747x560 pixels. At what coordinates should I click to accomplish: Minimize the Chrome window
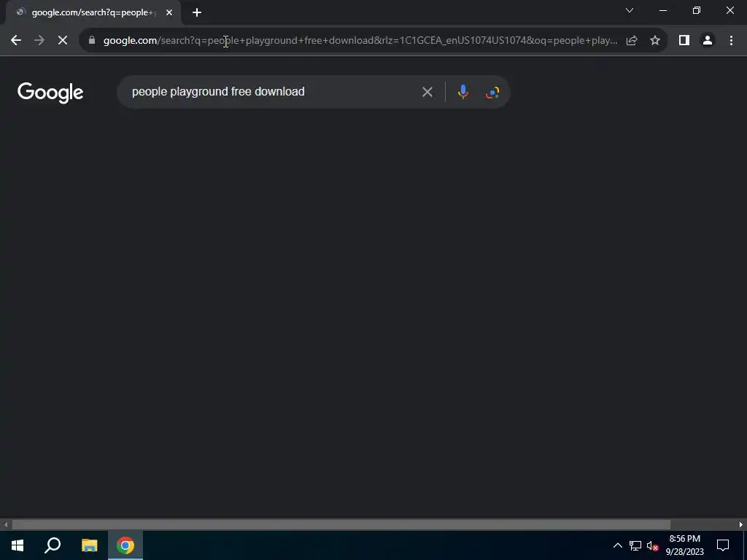click(663, 10)
